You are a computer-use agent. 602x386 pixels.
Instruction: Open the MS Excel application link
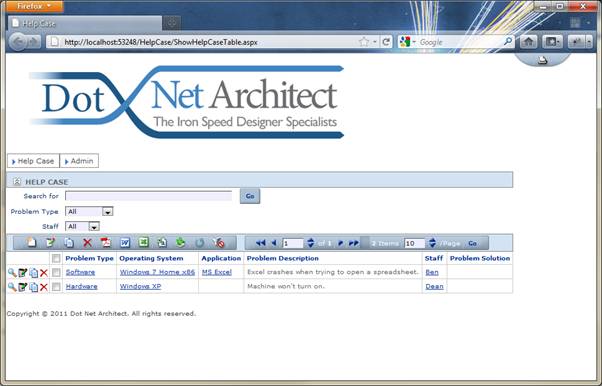pyautogui.click(x=217, y=272)
